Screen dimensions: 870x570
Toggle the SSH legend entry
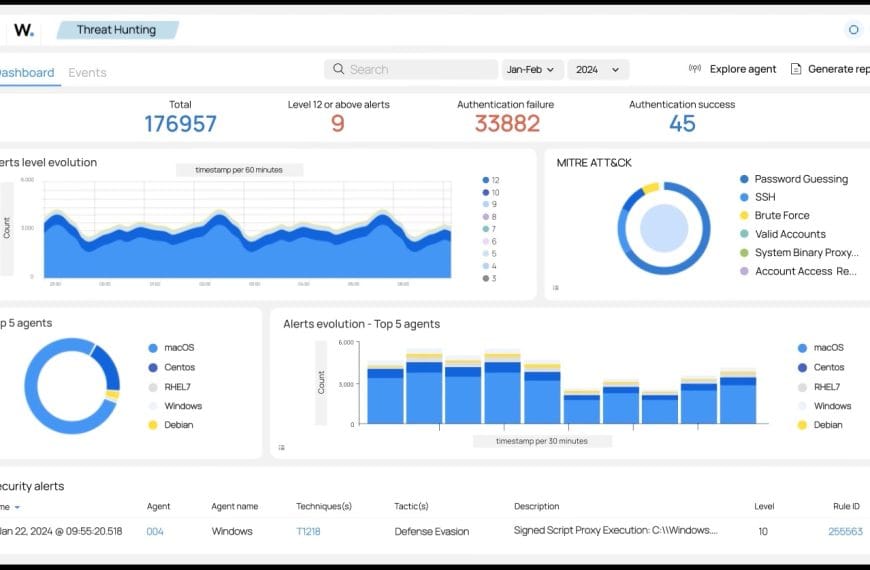click(757, 197)
